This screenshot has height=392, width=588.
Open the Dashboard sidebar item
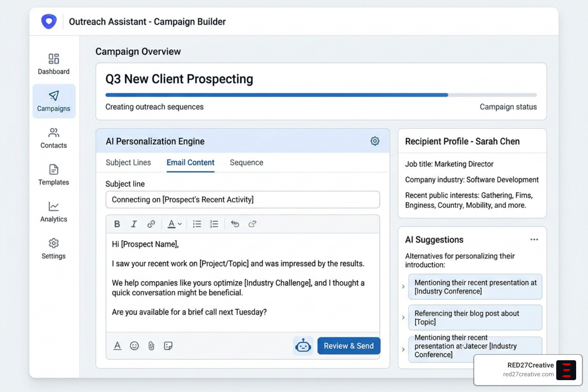[54, 64]
